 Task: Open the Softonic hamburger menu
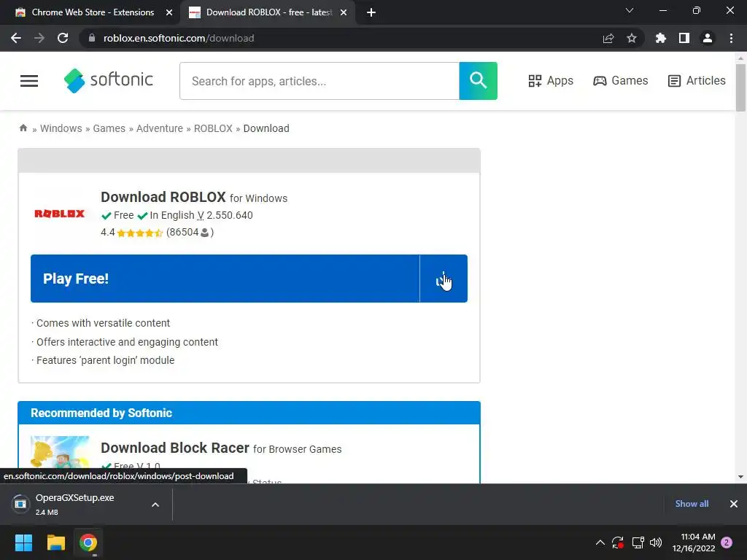(x=29, y=81)
